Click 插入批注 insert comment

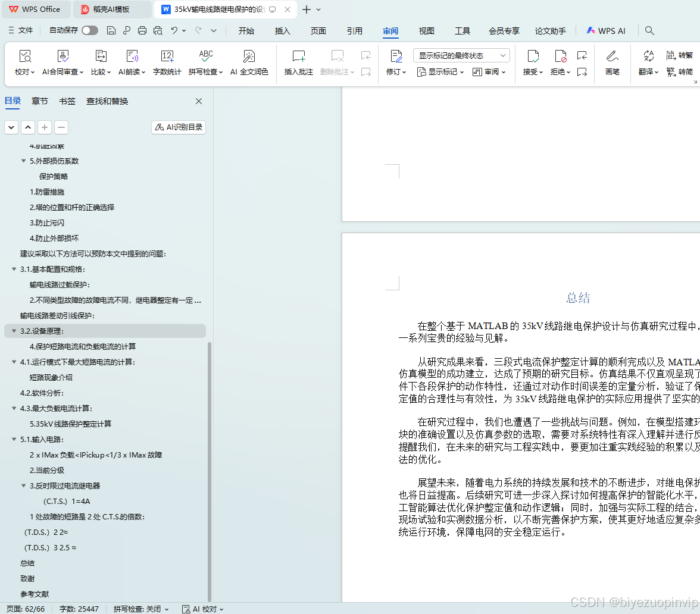click(x=299, y=63)
